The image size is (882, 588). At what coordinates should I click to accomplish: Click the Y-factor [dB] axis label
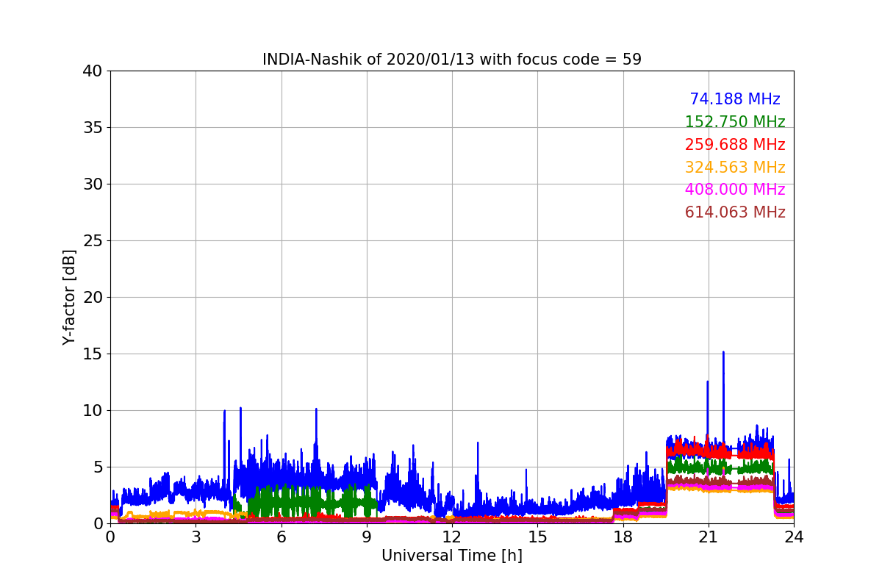(69, 297)
